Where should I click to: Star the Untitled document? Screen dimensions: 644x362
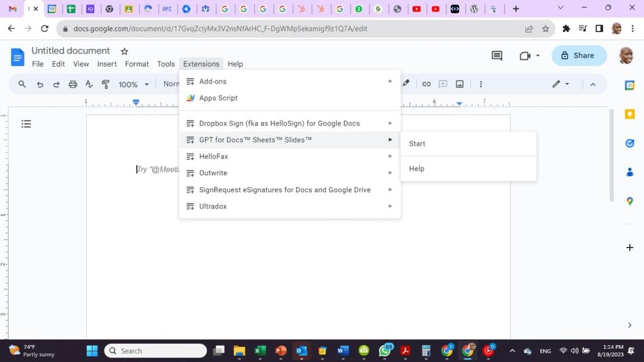click(x=125, y=51)
